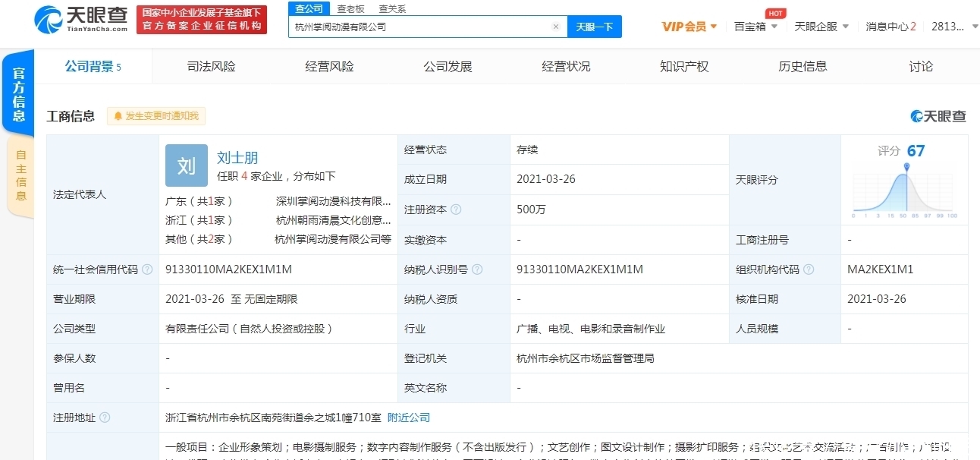This screenshot has width=980, height=460.
Task: Switch to 讨论 tab
Action: tap(921, 67)
